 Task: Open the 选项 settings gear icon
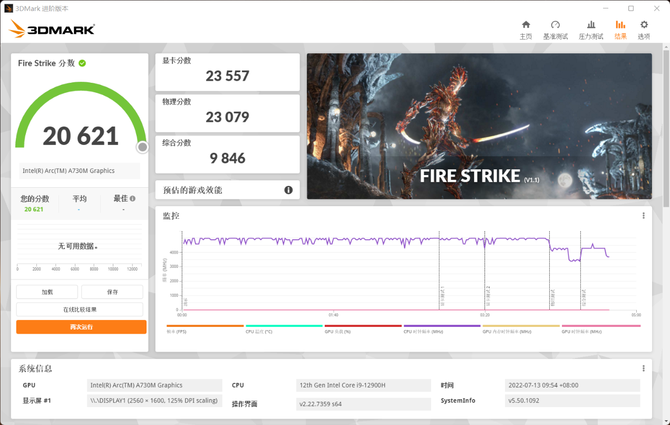tap(643, 28)
